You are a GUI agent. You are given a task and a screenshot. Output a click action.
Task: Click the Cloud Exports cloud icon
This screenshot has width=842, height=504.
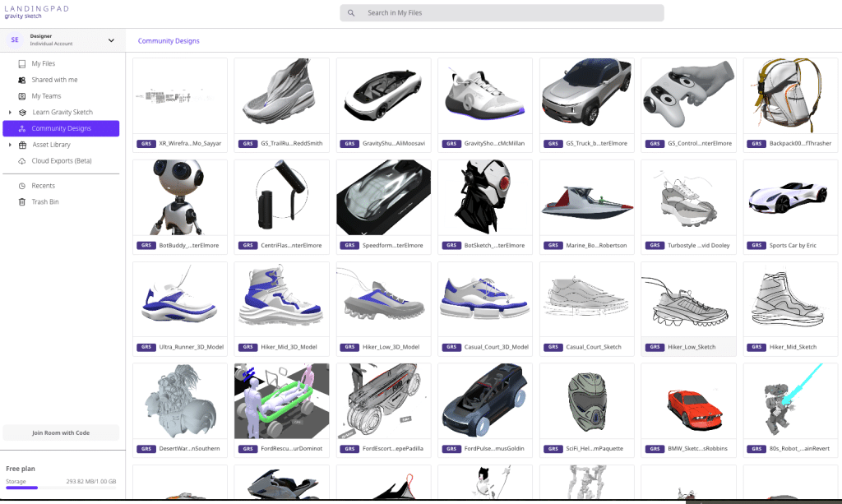coord(22,161)
